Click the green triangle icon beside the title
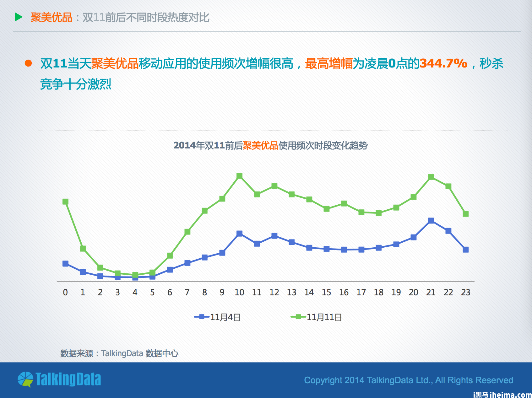532x398 pixels. click(19, 17)
